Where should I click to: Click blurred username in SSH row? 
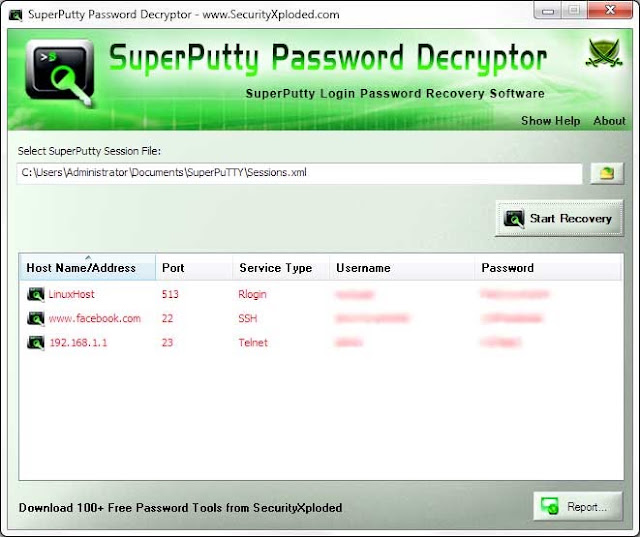372,318
